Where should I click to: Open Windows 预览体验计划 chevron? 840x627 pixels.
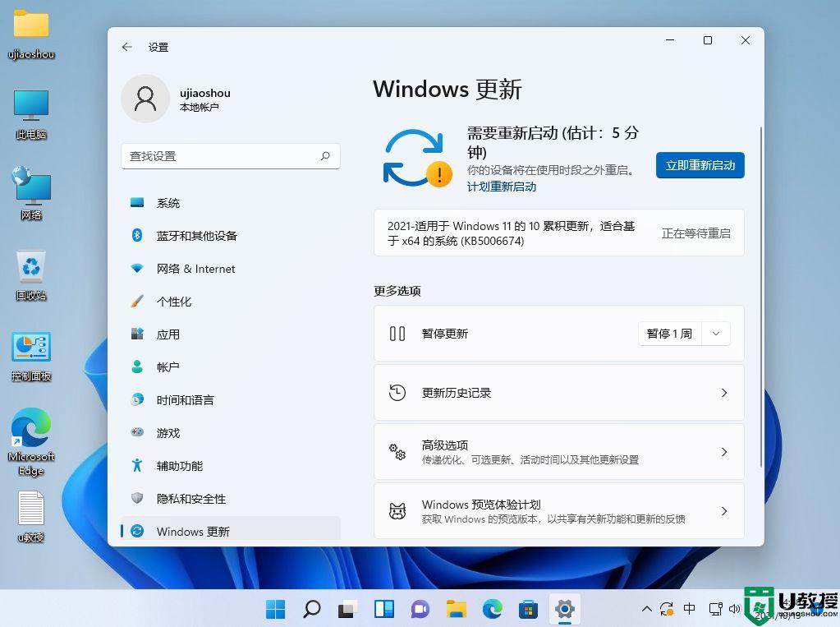pos(724,511)
